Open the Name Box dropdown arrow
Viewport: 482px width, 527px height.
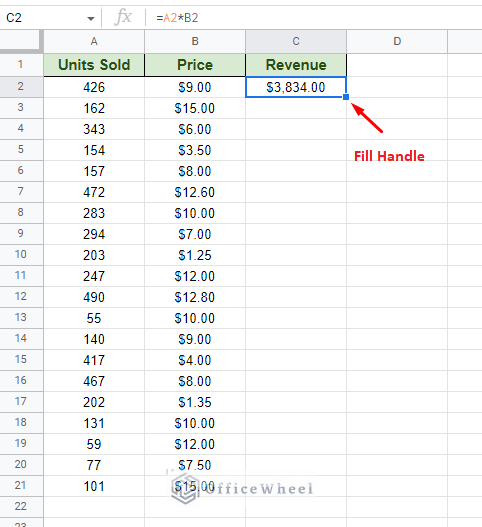90,18
